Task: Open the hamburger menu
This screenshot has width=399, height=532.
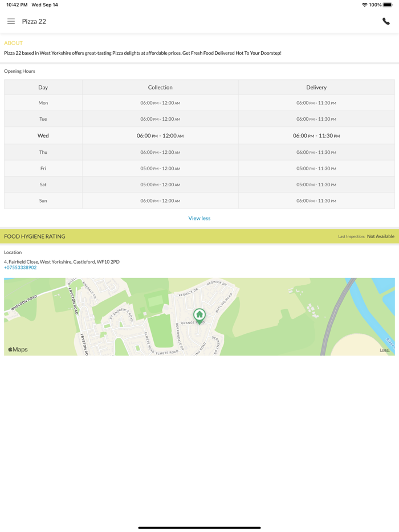Action: pyautogui.click(x=11, y=22)
